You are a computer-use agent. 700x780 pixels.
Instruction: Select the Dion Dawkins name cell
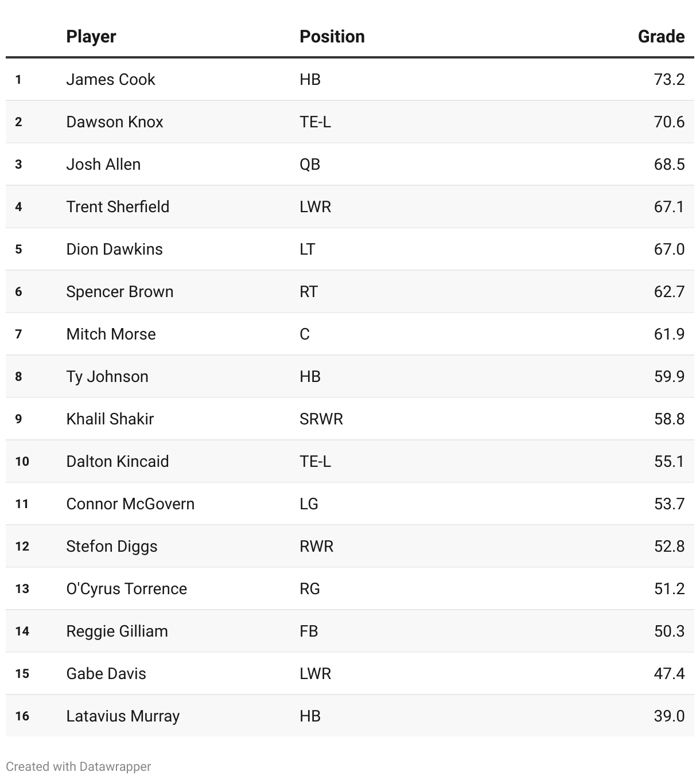[114, 249]
